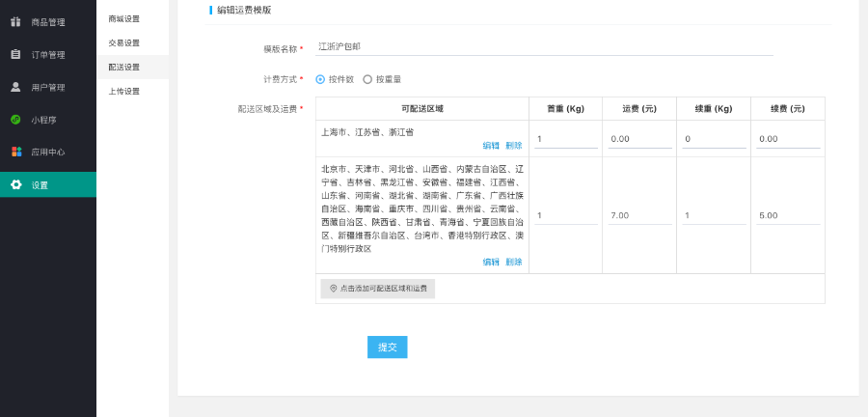The height and width of the screenshot is (417, 868).
Task: Click 点击添加可配送区域和运费 button
Action: 378,289
